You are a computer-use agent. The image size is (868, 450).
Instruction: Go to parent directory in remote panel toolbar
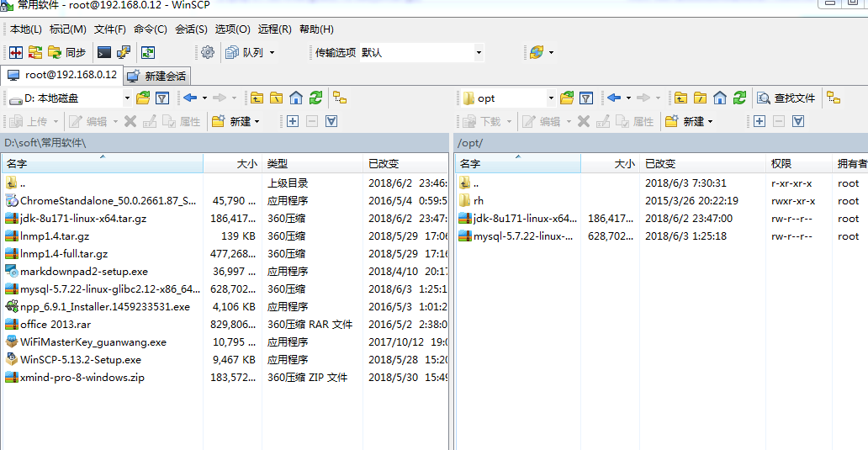681,98
